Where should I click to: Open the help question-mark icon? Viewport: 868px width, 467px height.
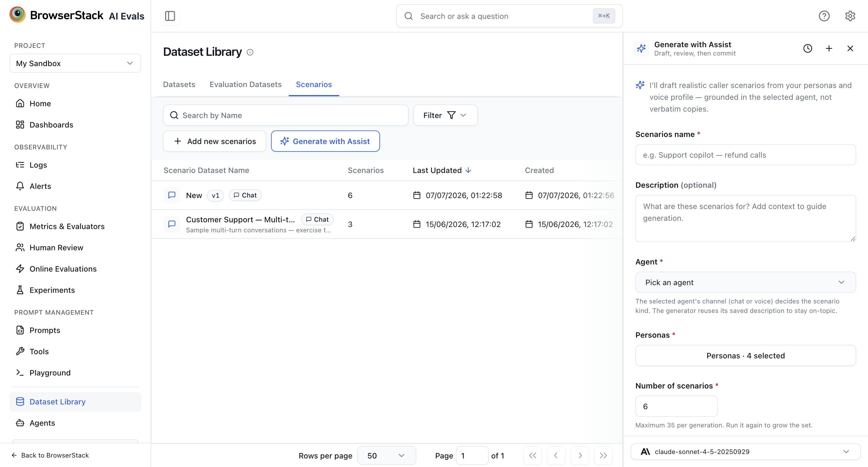[824, 16]
